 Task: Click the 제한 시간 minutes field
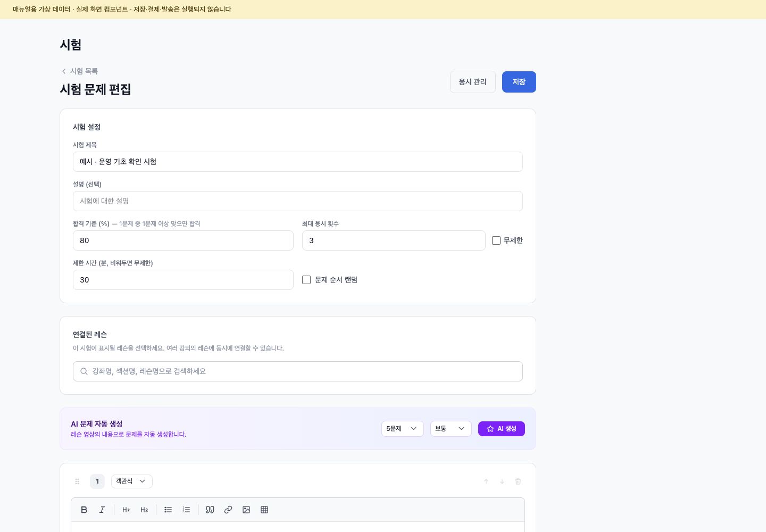(x=183, y=280)
